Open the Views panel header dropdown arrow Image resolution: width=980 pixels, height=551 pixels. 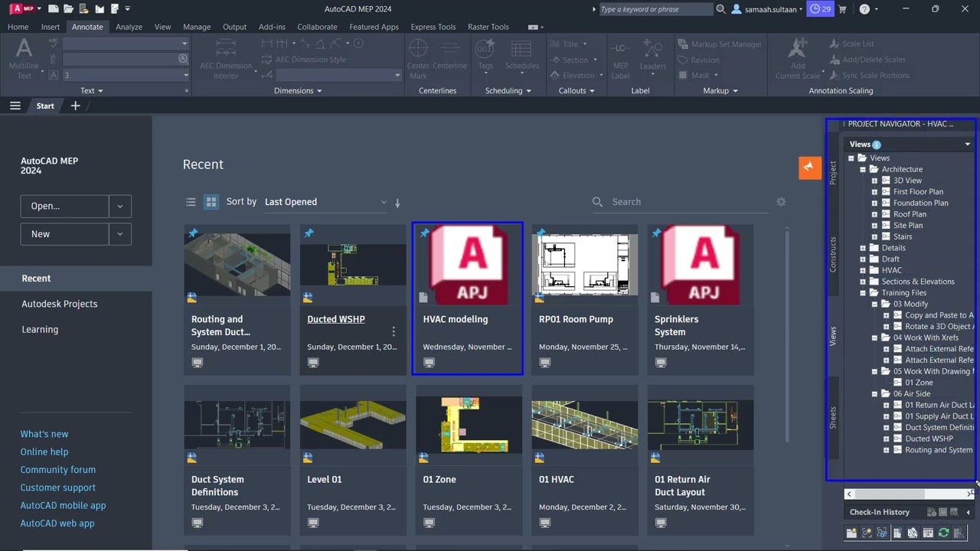tap(967, 144)
